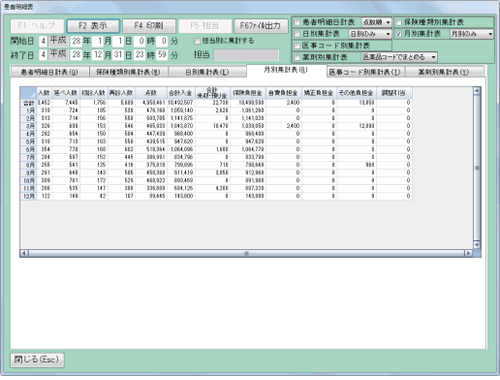Click the 開始日 year field
The width and height of the screenshot is (500, 380).
76,41
